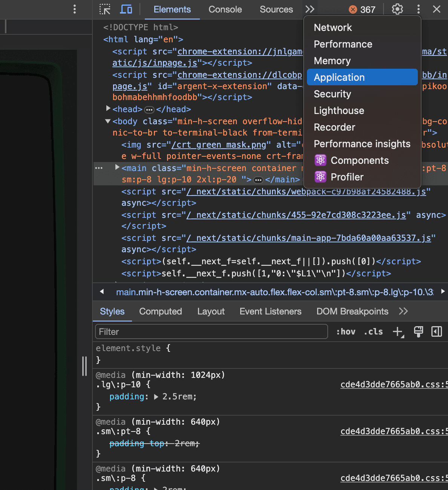
Task: Click the struck-through padding-top: 2rem declaration
Action: point(154,444)
